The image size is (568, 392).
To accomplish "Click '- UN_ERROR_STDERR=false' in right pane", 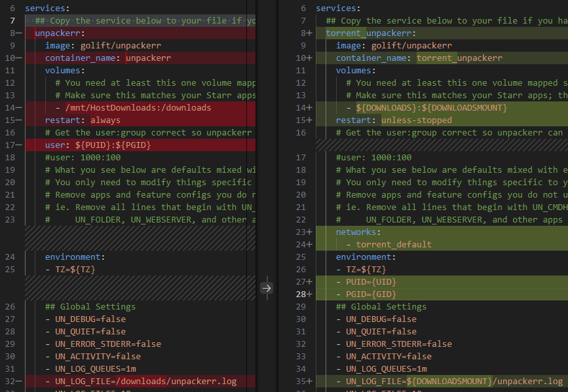I will tap(394, 344).
